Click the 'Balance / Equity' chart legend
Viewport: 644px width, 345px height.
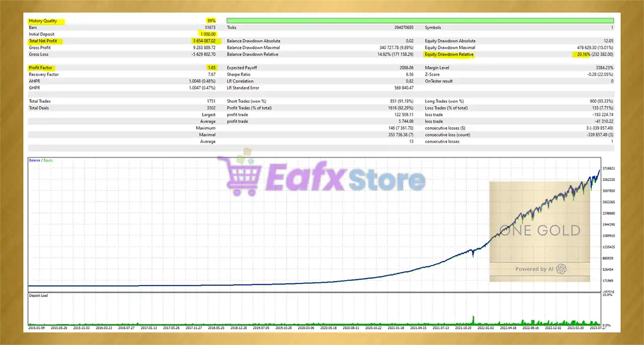pos(41,160)
